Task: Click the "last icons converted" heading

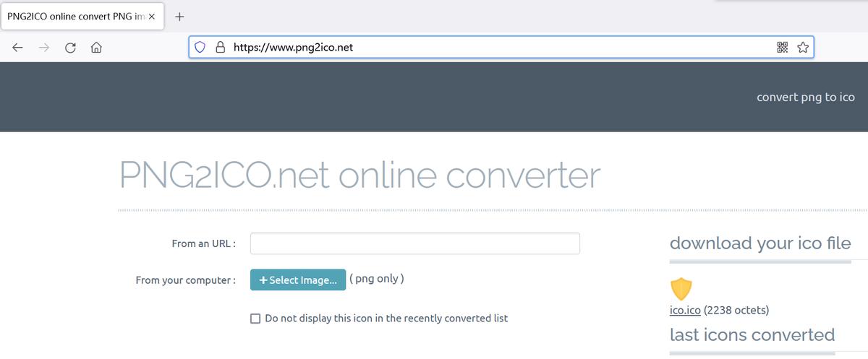Action: [752, 335]
